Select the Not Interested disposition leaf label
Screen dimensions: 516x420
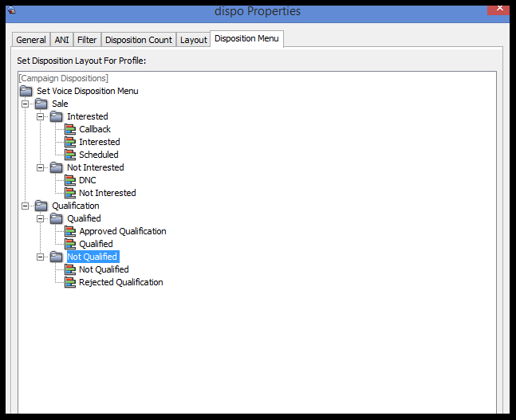click(x=108, y=193)
